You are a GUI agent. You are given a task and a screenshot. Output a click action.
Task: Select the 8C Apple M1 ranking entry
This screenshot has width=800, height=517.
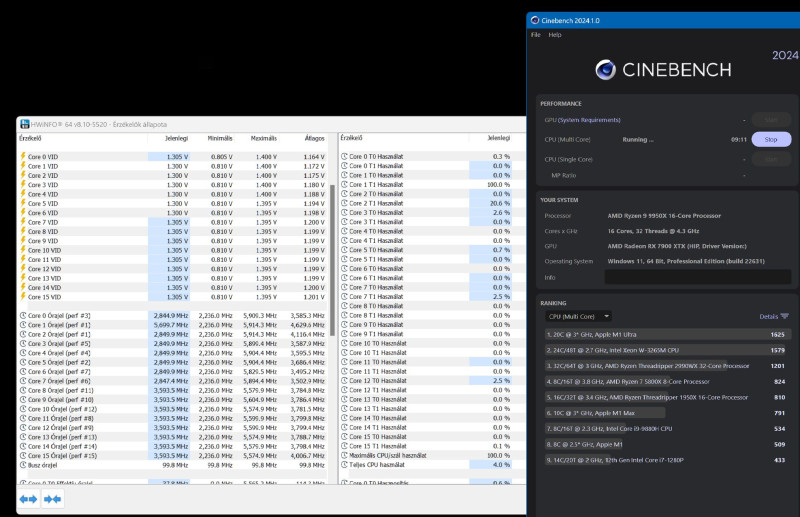[x=668, y=445]
